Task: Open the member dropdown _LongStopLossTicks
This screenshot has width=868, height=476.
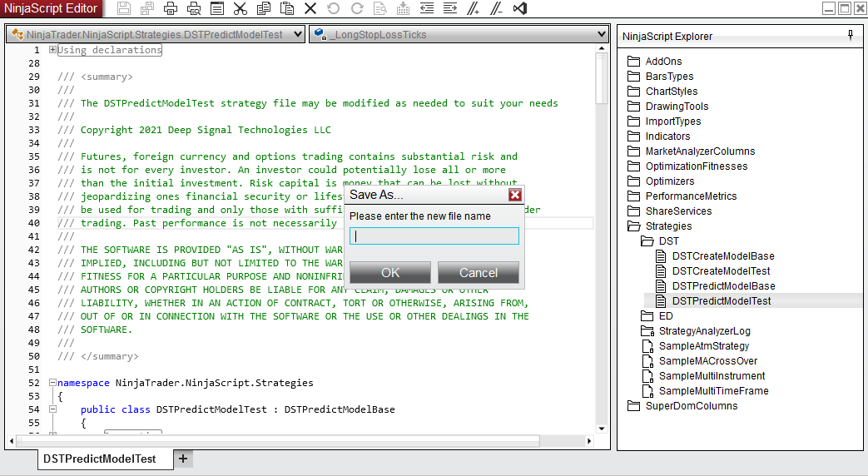Action: point(459,34)
